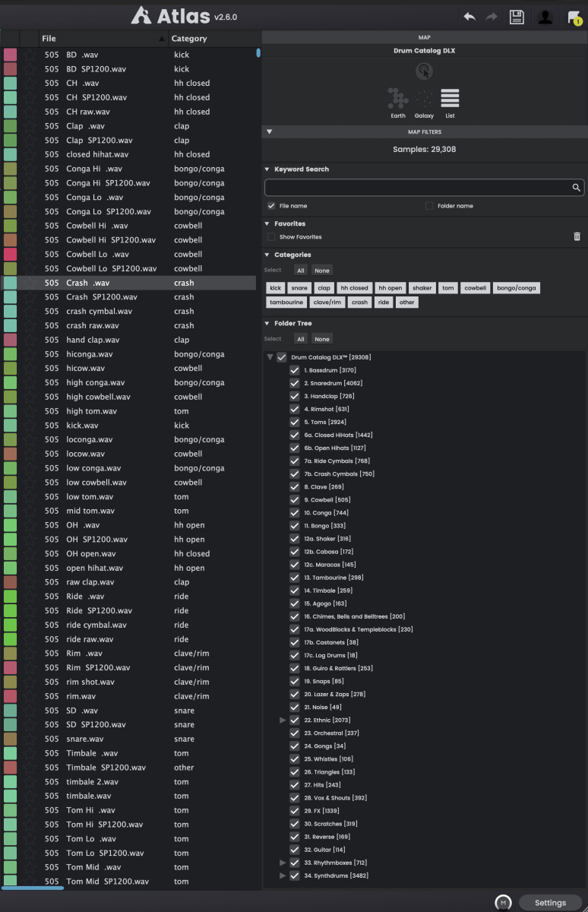Sort by the Category column header
588x912 pixels.
214,38
